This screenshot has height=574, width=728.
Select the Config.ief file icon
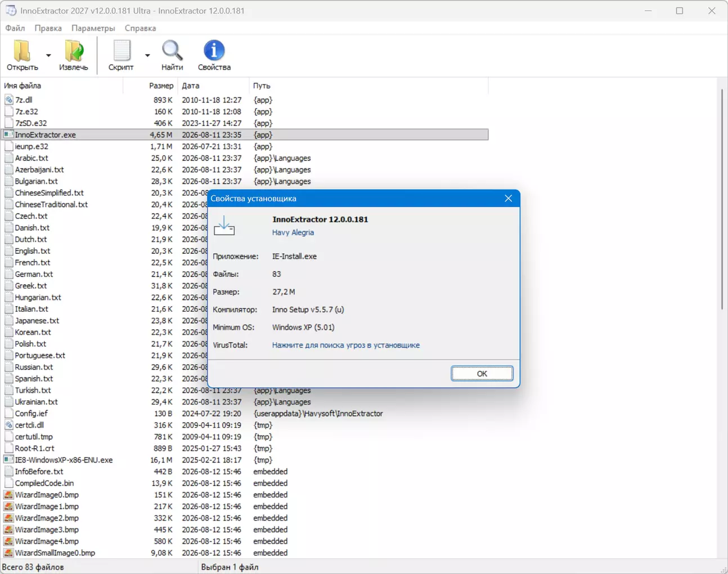point(9,414)
